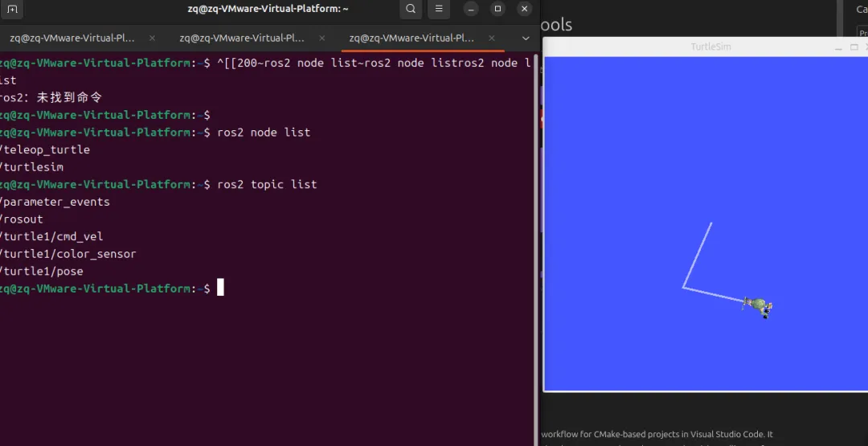Close the first terminal tab
The height and width of the screenshot is (446, 868).
(x=152, y=39)
